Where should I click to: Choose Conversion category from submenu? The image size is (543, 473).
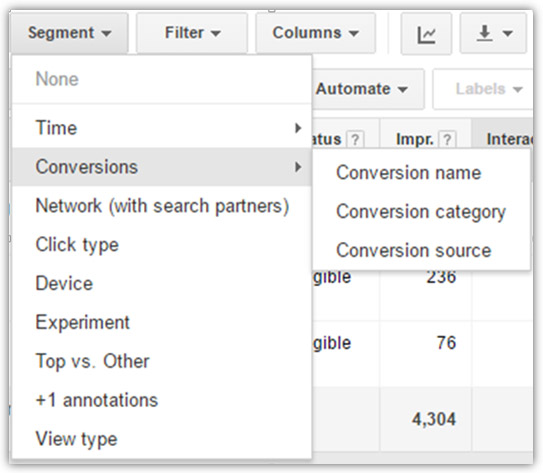click(421, 212)
